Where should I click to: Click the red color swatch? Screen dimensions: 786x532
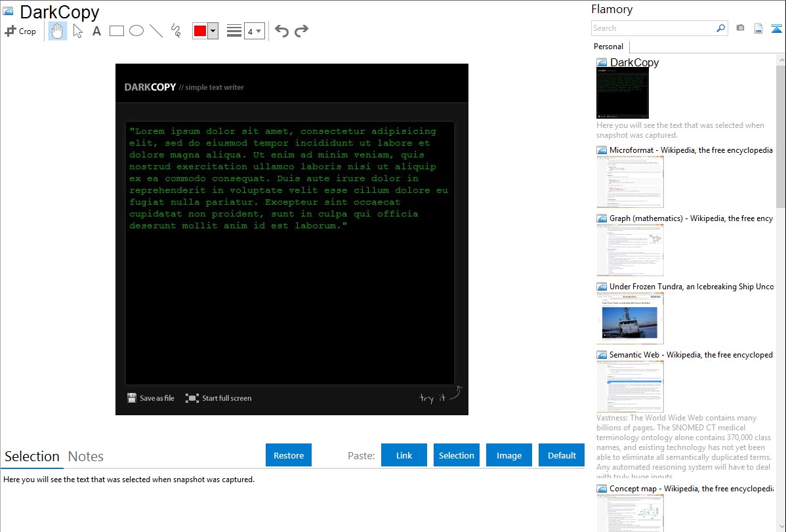coord(200,31)
